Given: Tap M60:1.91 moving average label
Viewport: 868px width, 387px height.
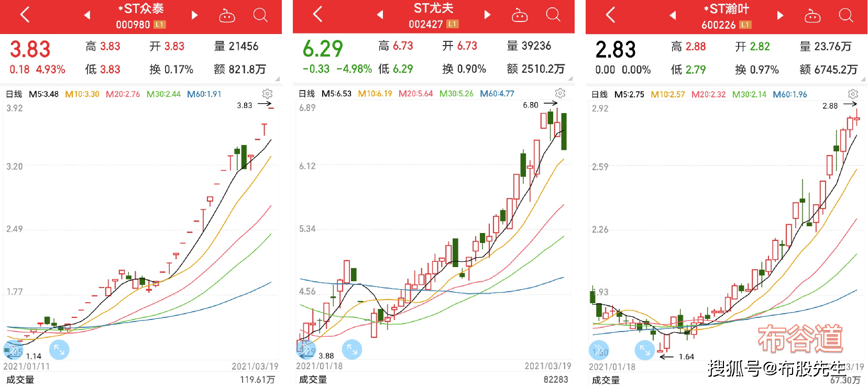Looking at the screenshot, I should [x=204, y=94].
